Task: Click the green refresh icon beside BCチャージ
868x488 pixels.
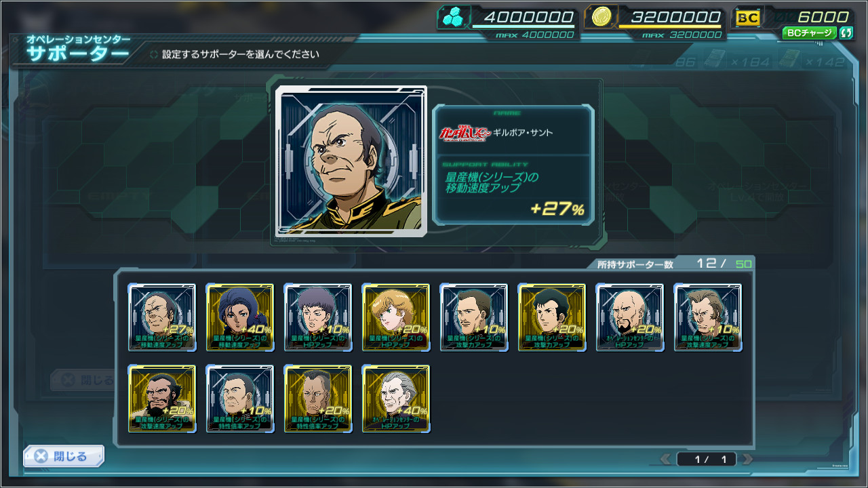Action: [846, 33]
